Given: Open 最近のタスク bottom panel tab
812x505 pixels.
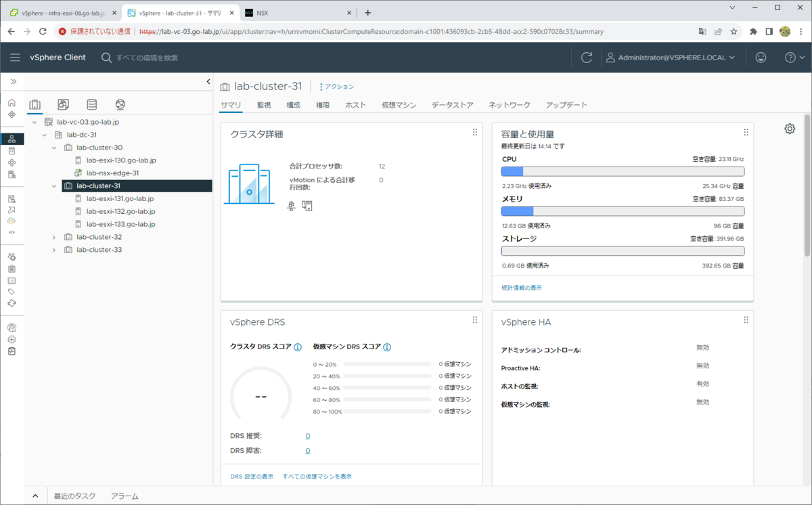Looking at the screenshot, I should tap(75, 496).
